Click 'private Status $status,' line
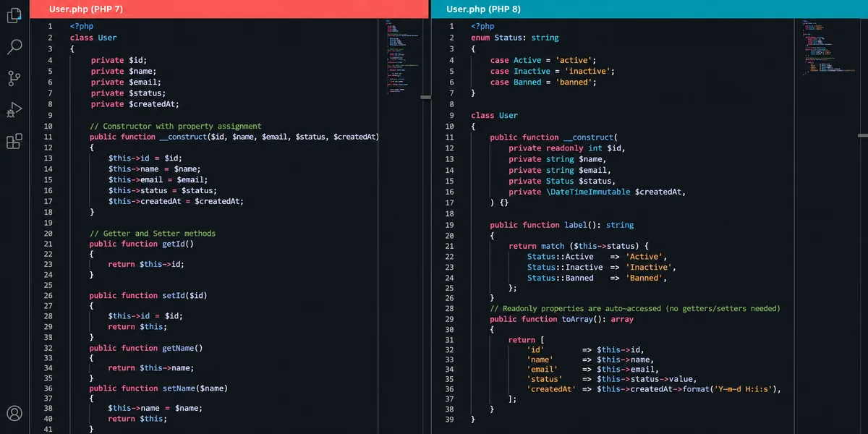Viewport: 868px width, 434px height. [x=562, y=181]
